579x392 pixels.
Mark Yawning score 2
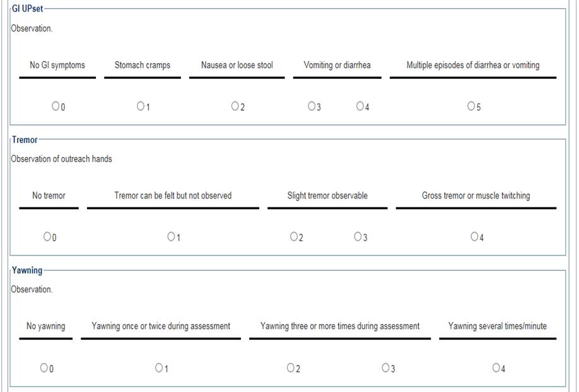tap(291, 368)
